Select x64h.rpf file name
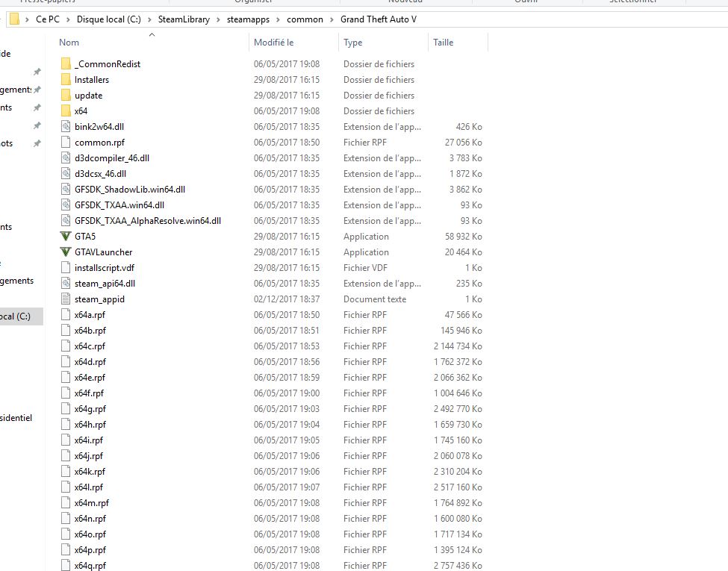Screen dimensions: 728x571 (90, 424)
